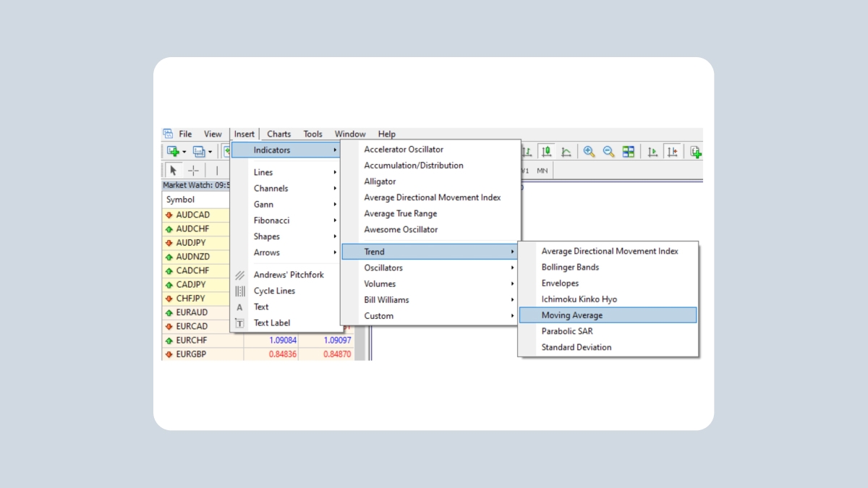Select the crosshair tool
Image resolution: width=868 pixels, height=488 pixels.
(x=193, y=171)
